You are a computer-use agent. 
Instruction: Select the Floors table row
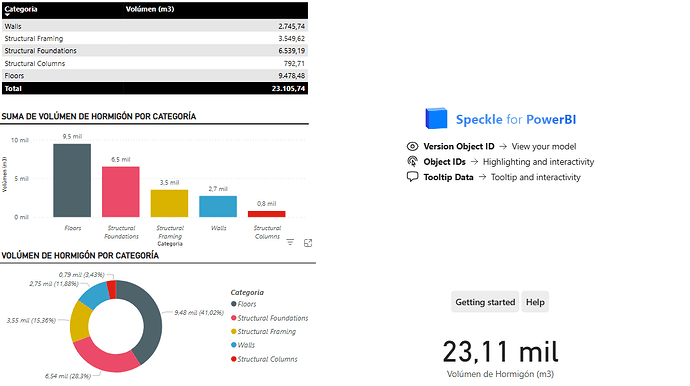pyautogui.click(x=155, y=76)
